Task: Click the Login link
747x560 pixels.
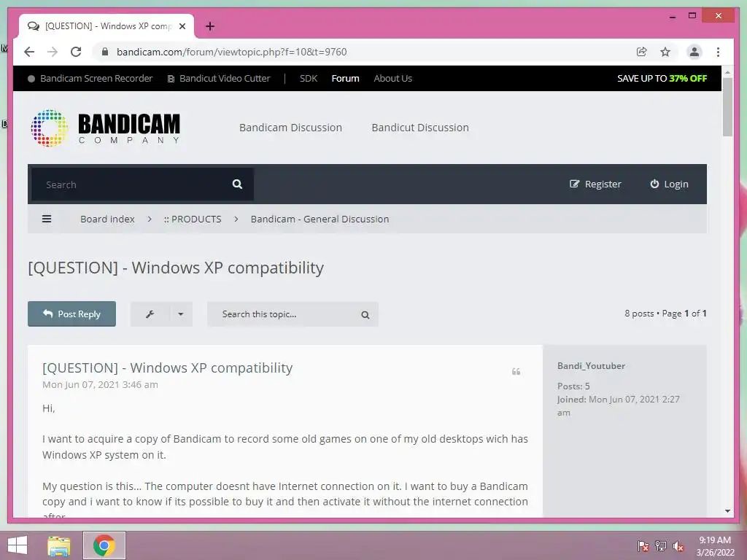Action: (670, 184)
